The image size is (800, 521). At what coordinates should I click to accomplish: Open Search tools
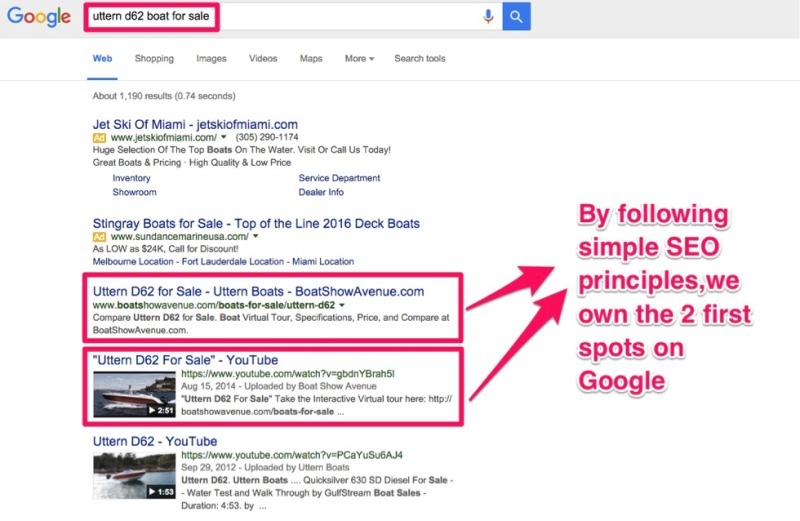pos(420,58)
